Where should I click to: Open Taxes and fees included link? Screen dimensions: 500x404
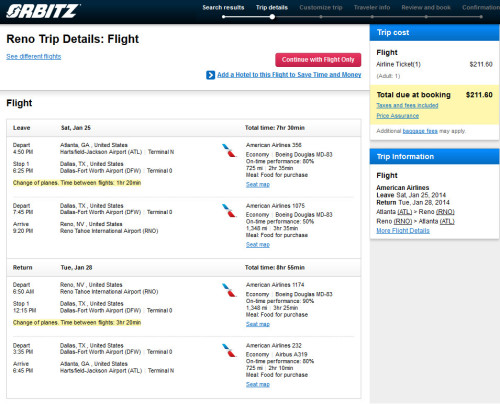tap(407, 105)
